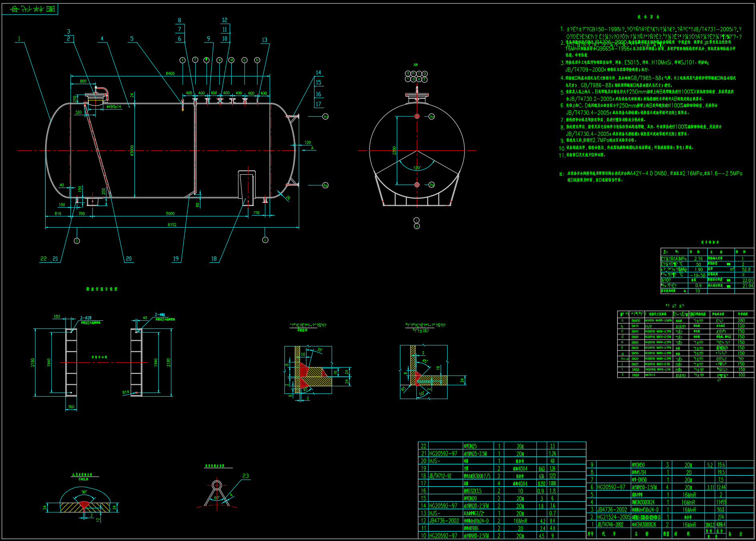
Task: Click the HG21524-2005 entry in parts list
Action: click(x=614, y=517)
